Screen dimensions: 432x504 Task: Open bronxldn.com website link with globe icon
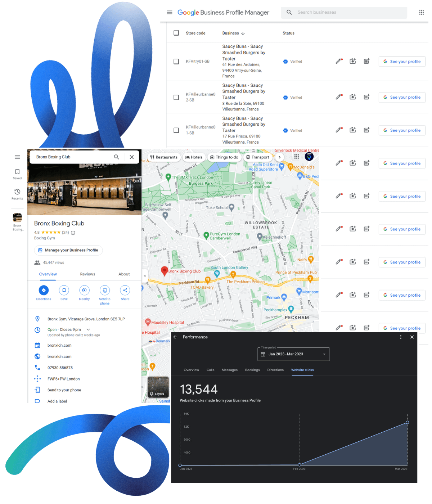pos(59,357)
